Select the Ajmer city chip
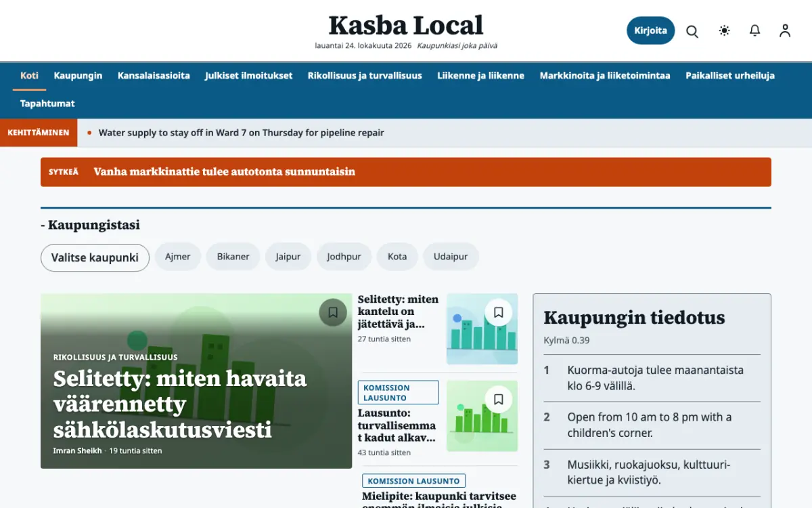 [x=178, y=257]
